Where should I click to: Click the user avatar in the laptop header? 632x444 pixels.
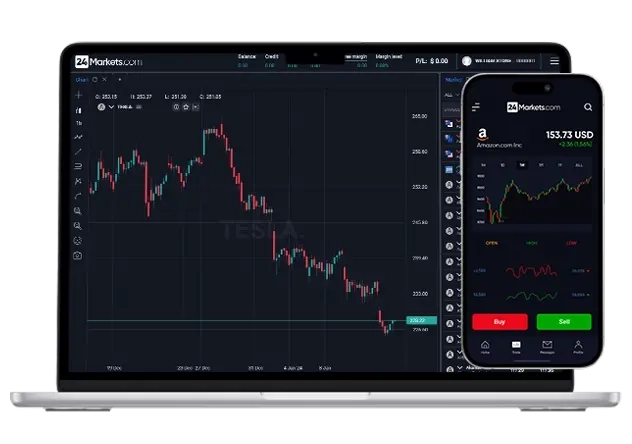(x=467, y=61)
